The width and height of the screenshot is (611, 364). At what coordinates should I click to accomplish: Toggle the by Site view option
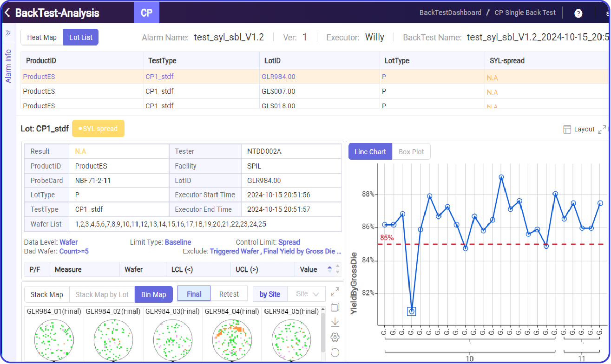(x=270, y=293)
